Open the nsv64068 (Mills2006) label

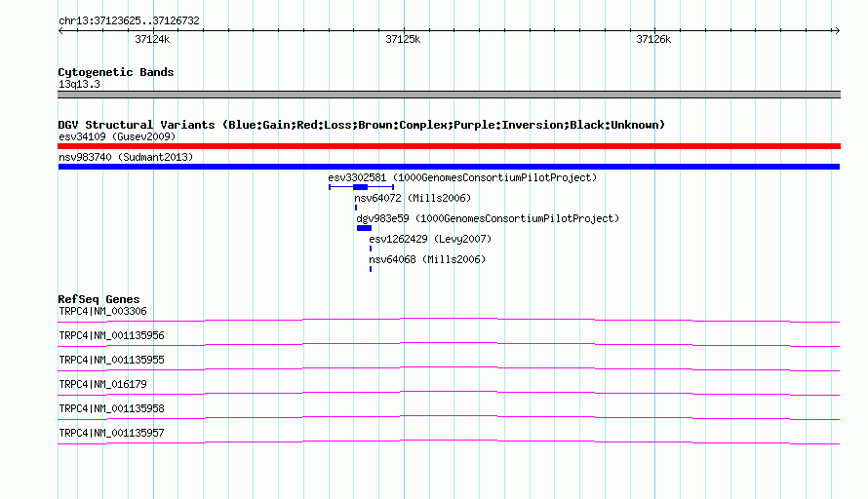pyautogui.click(x=427, y=259)
